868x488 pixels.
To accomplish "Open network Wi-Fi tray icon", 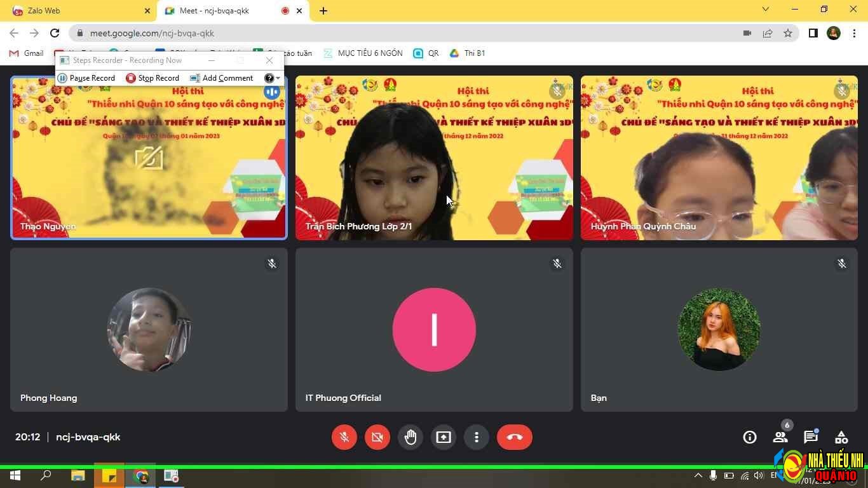I will (744, 475).
